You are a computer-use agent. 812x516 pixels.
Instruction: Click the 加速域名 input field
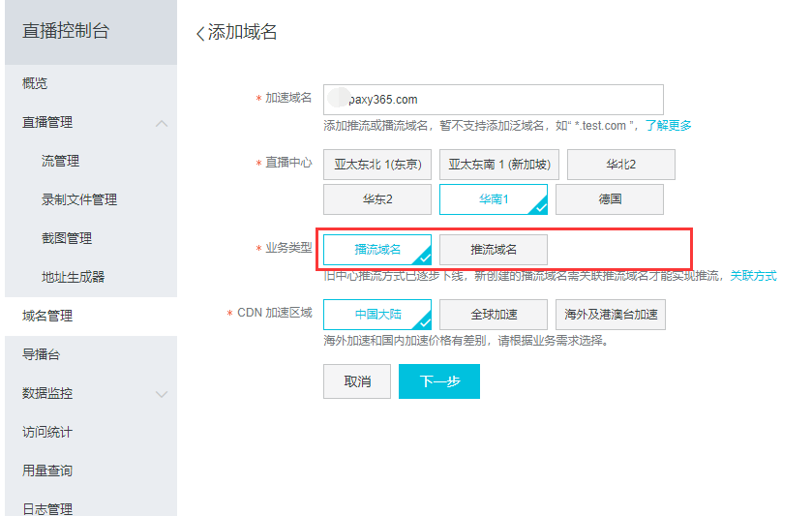click(x=493, y=100)
